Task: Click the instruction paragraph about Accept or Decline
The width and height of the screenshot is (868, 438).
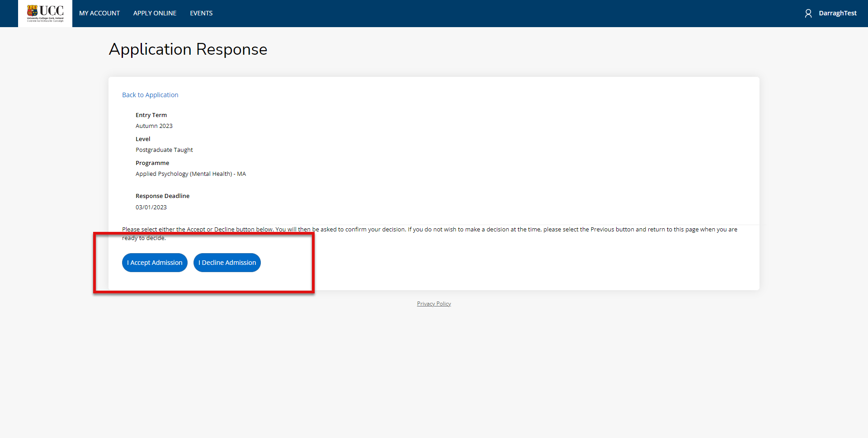Action: tap(429, 230)
